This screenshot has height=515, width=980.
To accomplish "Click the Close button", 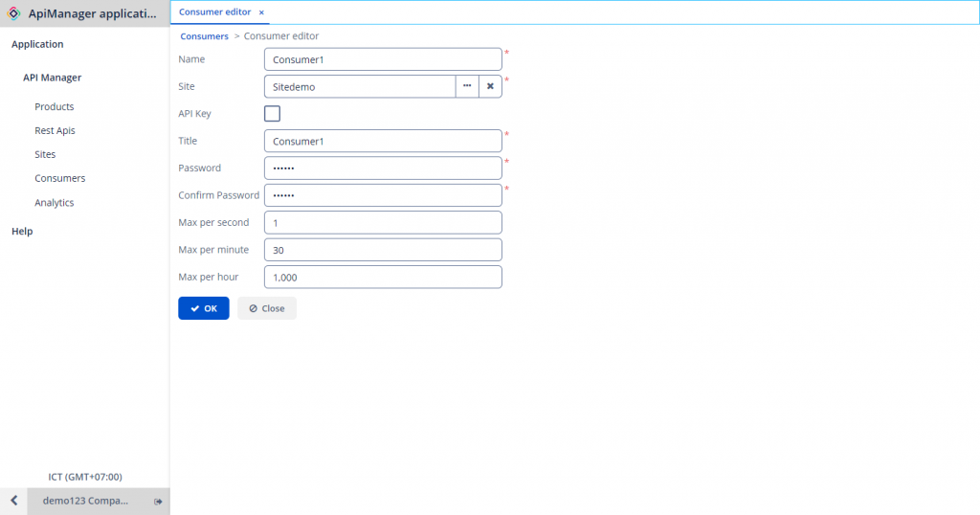I will (267, 308).
